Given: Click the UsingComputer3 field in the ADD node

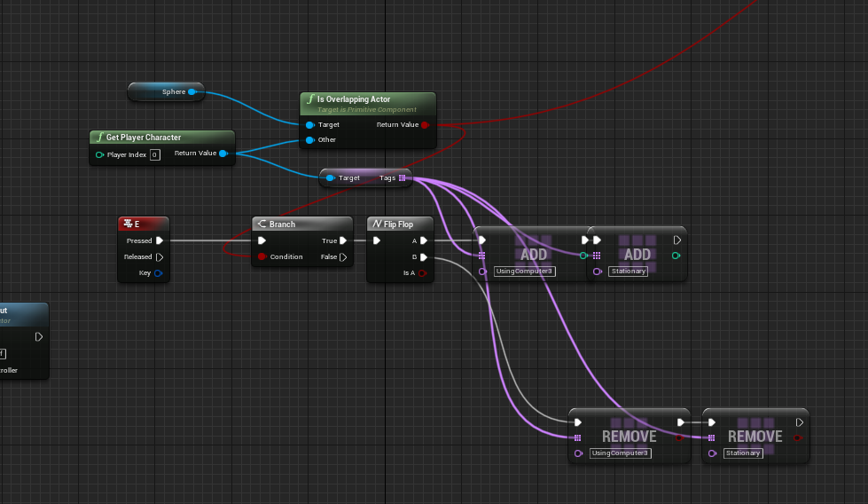Looking at the screenshot, I should 524,271.
